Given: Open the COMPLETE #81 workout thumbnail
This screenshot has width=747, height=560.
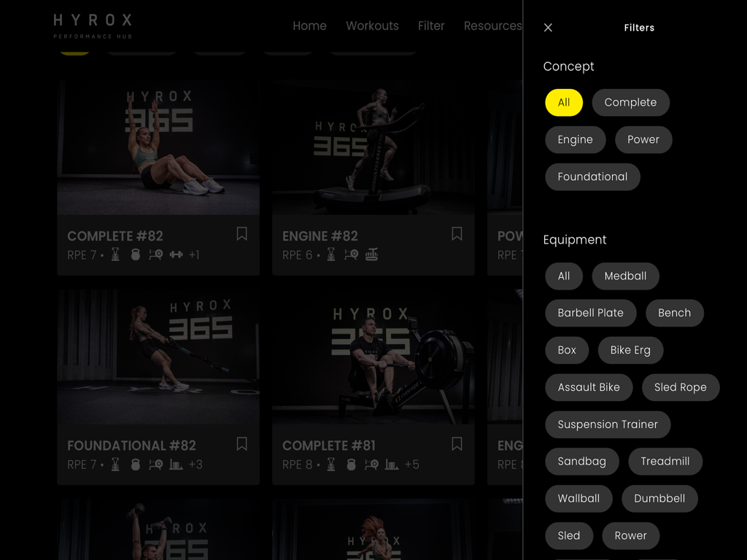Looking at the screenshot, I should (x=373, y=357).
